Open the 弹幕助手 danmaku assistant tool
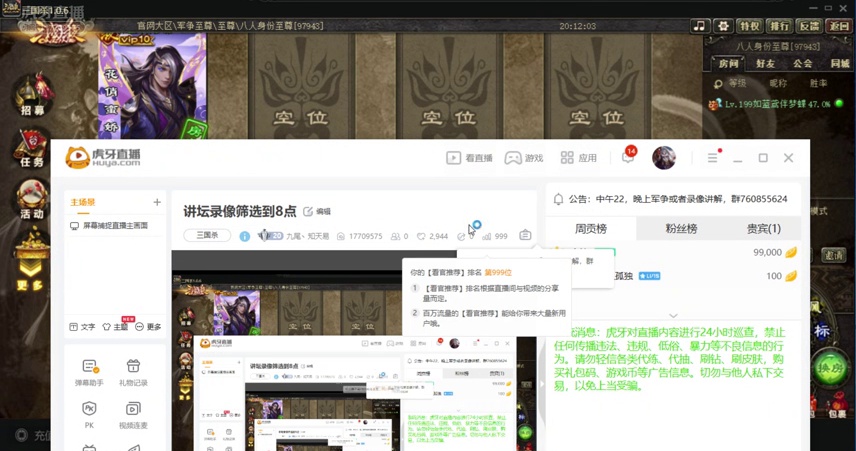 pos(89,372)
